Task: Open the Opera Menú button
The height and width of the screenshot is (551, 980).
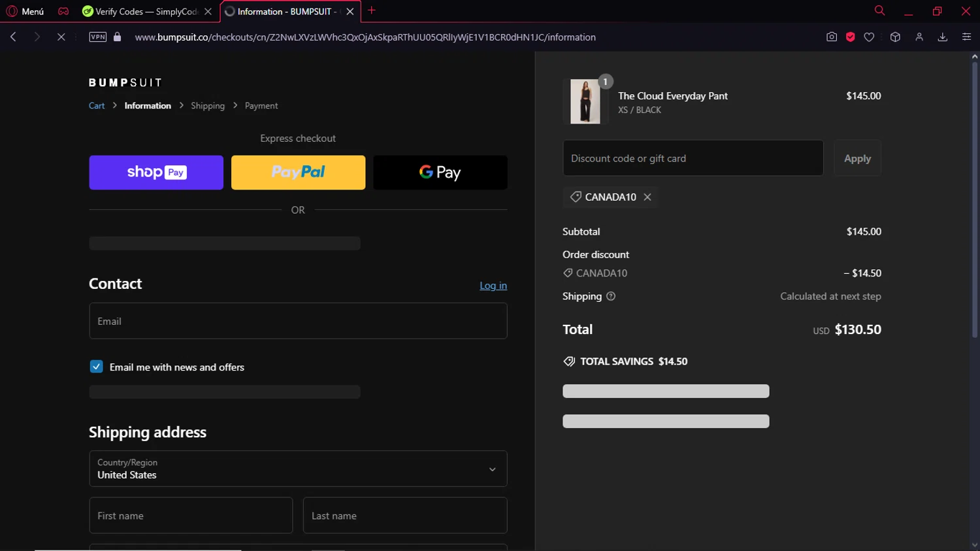Action: (25, 11)
